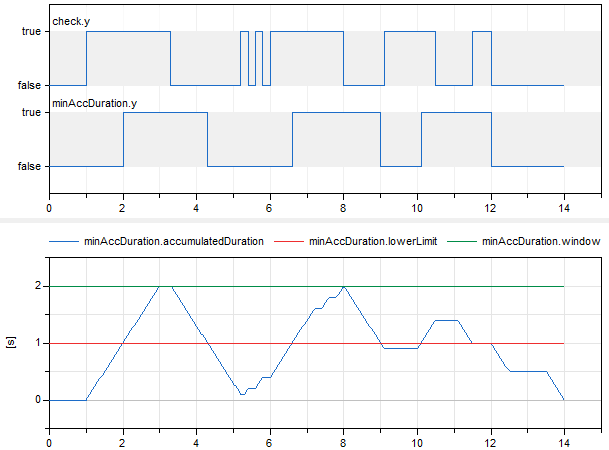Click y-axis tick 2 in the lower plot
Image resolution: width=609 pixels, height=450 pixels.
pyautogui.click(x=39, y=286)
